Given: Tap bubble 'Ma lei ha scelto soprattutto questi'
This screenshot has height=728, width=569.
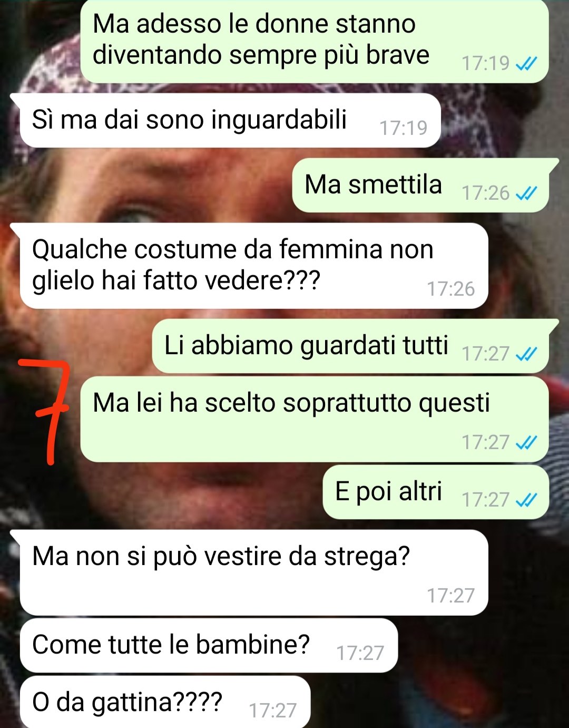Looking at the screenshot, I should [x=315, y=419].
